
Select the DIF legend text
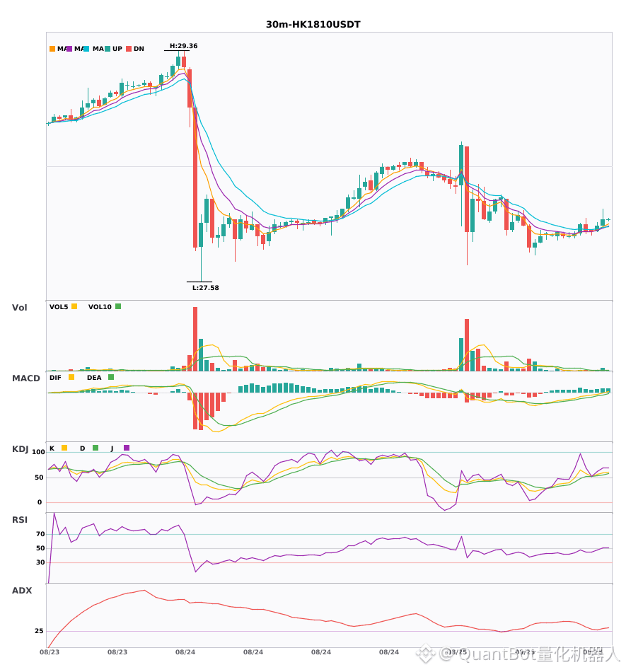pyautogui.click(x=55, y=378)
